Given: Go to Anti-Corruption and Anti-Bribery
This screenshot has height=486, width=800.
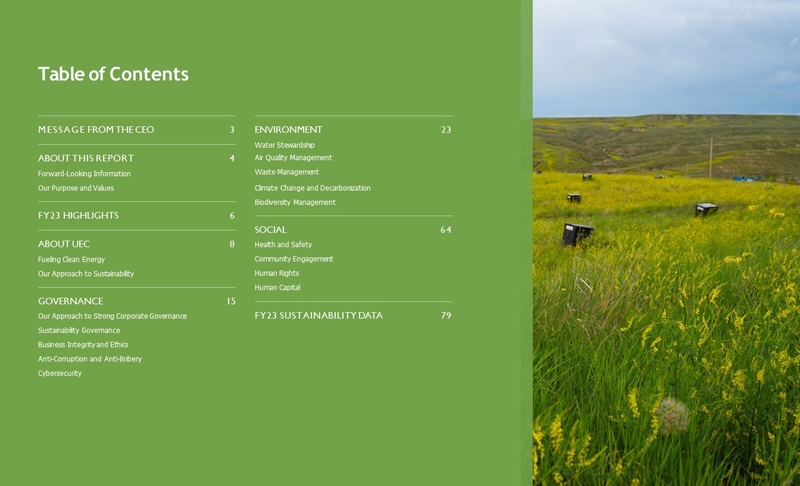Looking at the screenshot, I should coord(90,359).
